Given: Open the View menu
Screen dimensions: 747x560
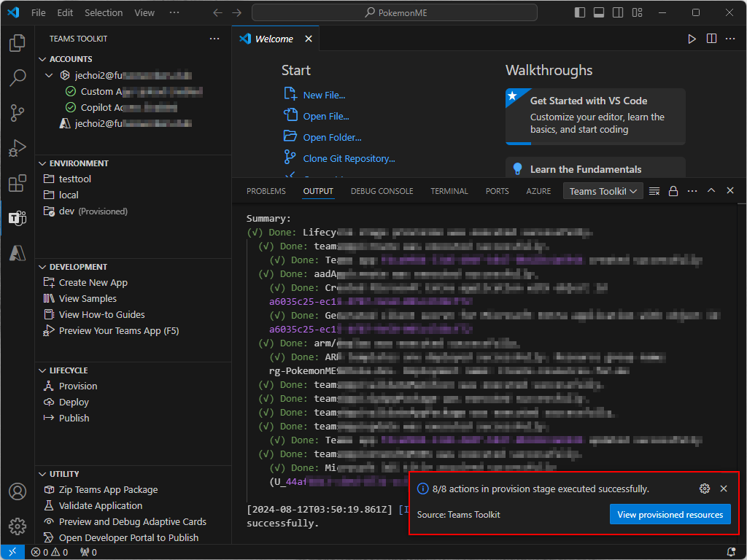Looking at the screenshot, I should coord(144,13).
